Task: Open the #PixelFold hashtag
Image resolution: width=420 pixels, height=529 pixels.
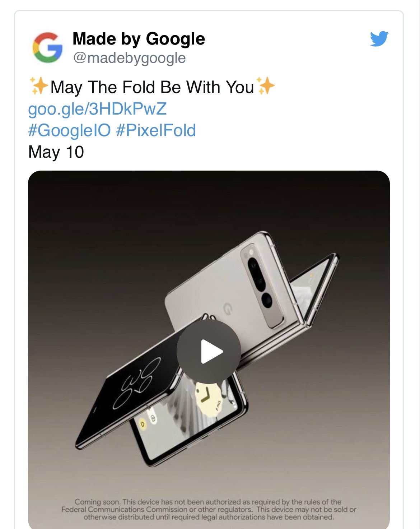Action: 156,130
